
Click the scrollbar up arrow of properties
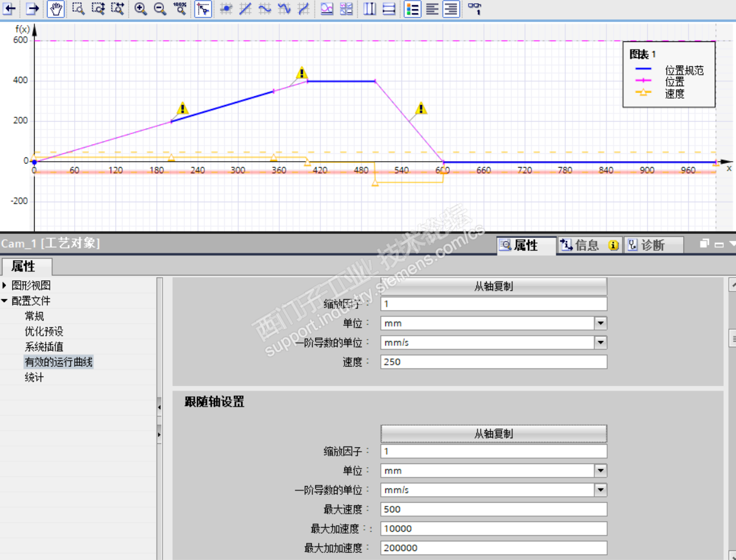[x=732, y=284]
